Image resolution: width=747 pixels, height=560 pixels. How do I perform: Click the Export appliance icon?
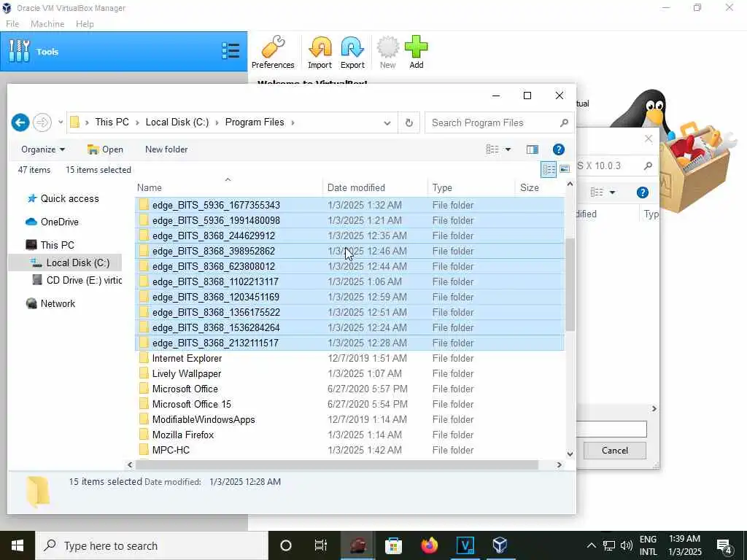[352, 52]
